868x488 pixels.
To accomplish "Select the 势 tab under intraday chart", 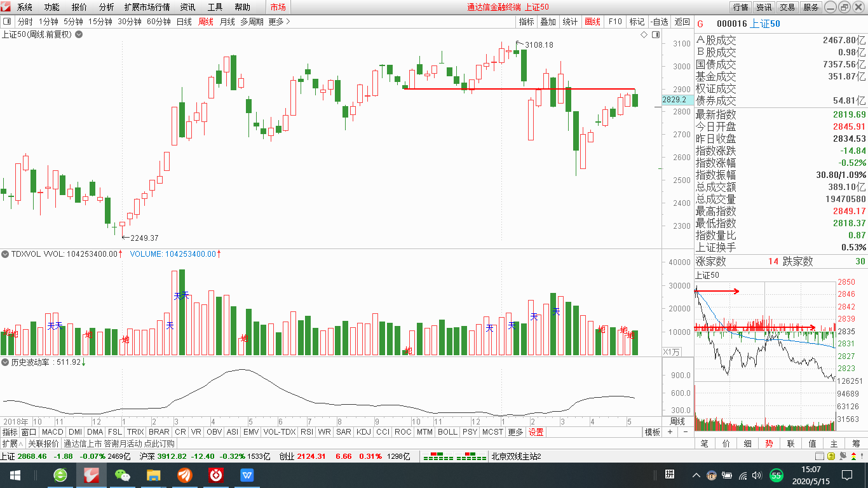I will [770, 444].
